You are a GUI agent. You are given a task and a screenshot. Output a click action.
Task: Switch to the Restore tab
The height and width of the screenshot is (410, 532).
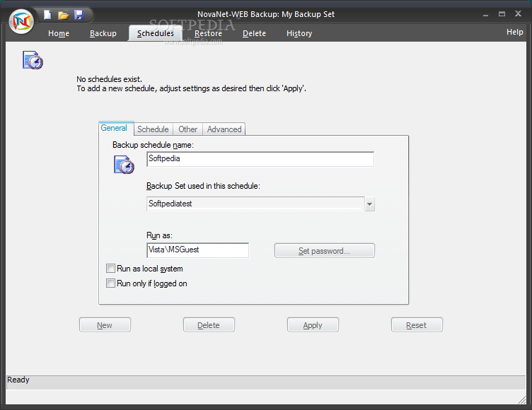pyautogui.click(x=208, y=33)
